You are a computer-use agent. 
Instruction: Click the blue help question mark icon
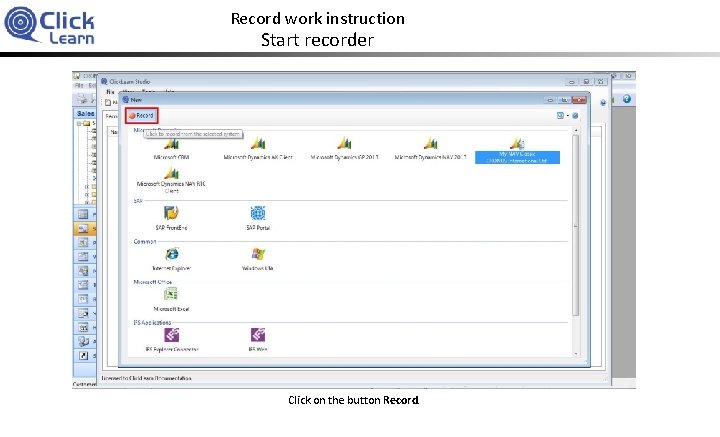627,99
